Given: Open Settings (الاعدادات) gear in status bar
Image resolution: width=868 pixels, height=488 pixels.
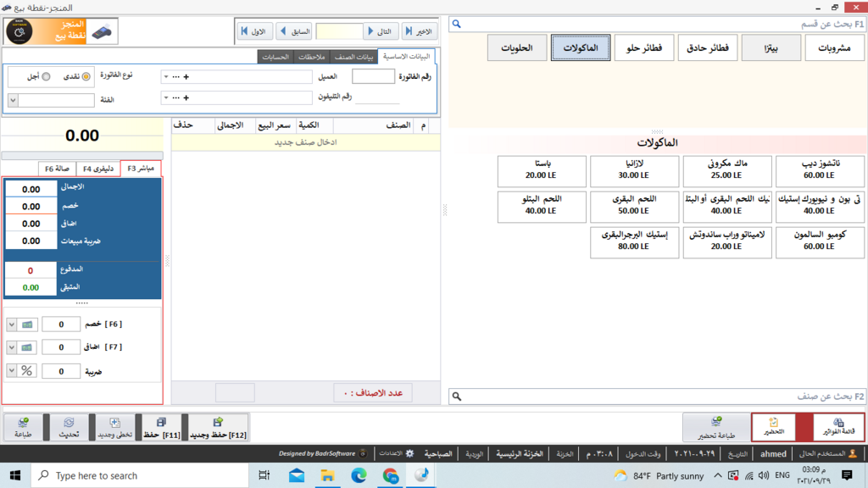Looking at the screenshot, I should 409,454.
